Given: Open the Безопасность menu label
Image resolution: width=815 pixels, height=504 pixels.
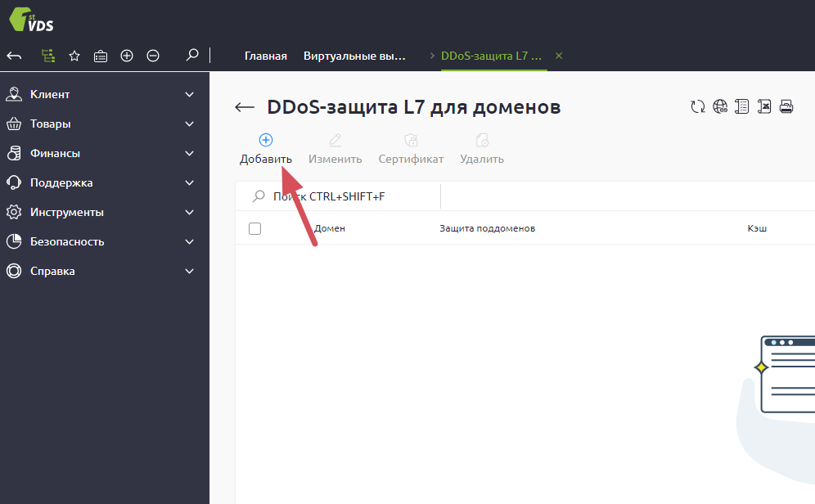Looking at the screenshot, I should click(x=67, y=241).
